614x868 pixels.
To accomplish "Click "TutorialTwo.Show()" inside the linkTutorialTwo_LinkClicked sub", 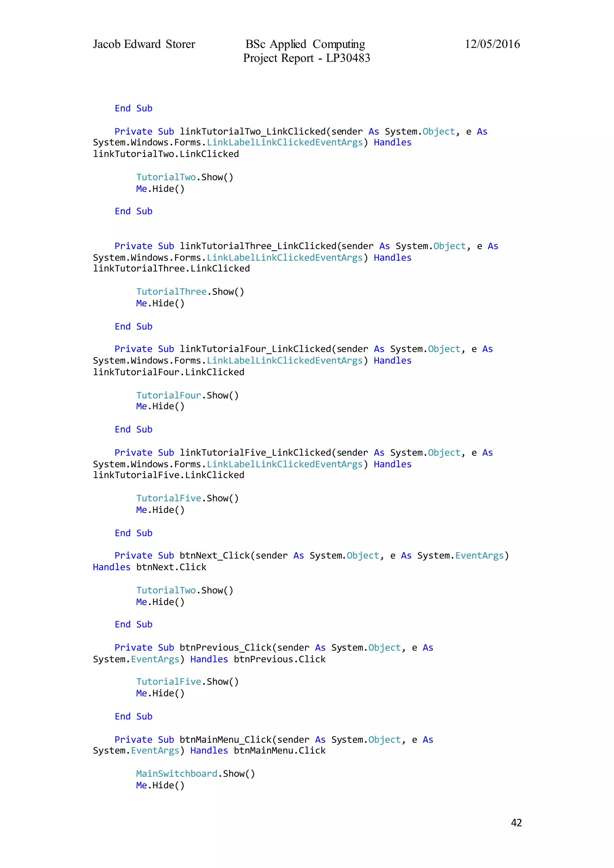I will tap(185, 177).
